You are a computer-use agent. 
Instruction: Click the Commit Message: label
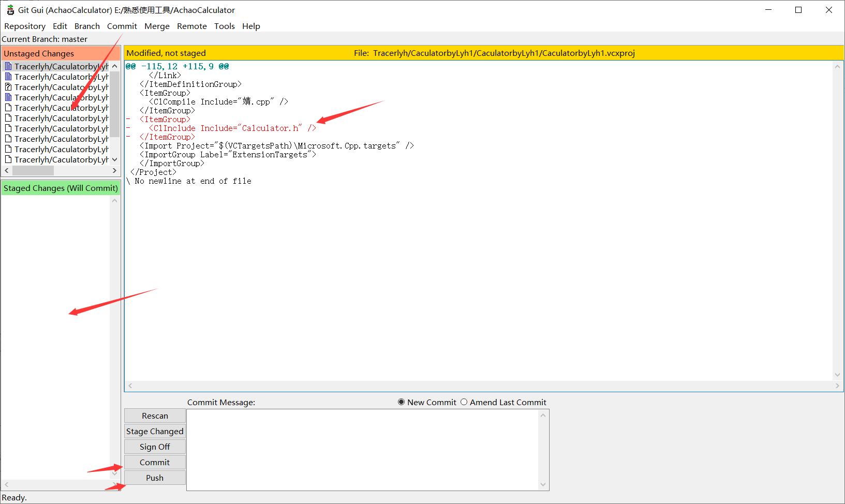coord(221,402)
